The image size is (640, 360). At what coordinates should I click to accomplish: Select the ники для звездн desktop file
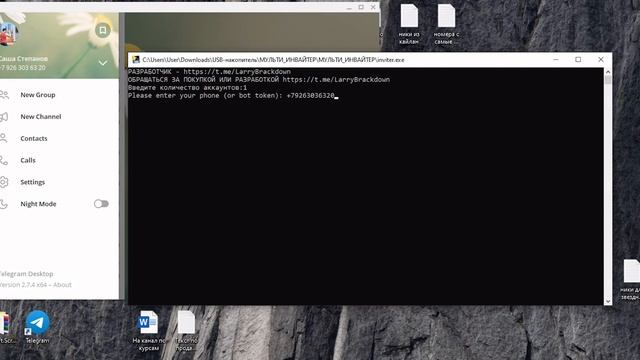pyautogui.click(x=631, y=280)
